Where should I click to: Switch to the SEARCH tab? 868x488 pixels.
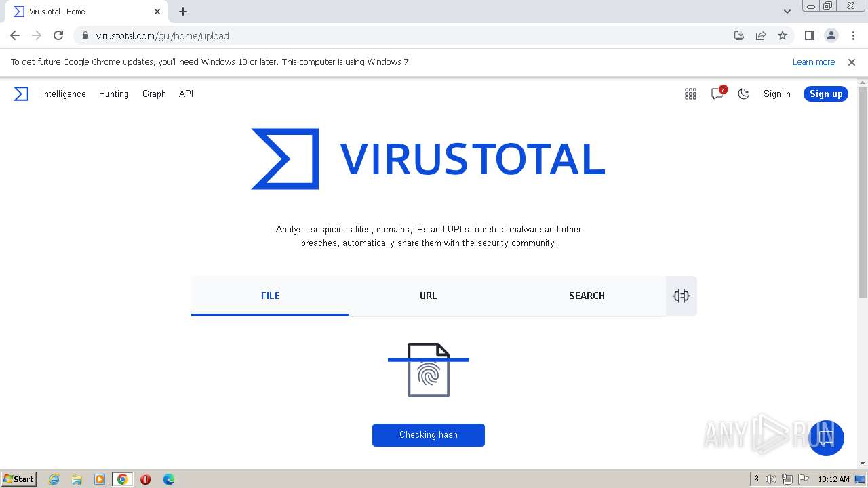click(x=587, y=296)
